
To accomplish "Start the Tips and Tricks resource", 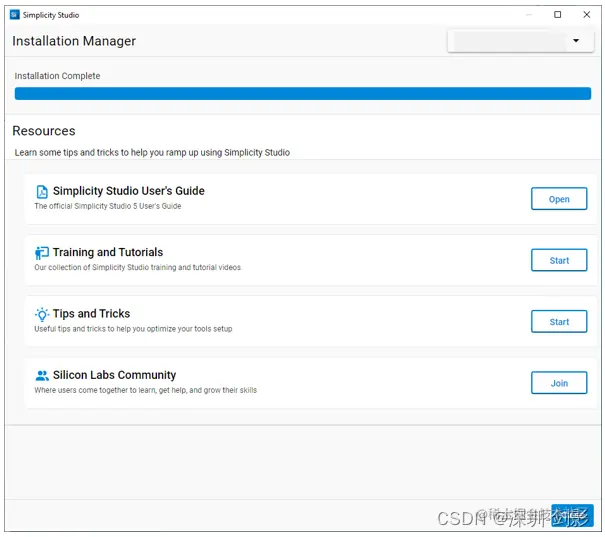I will click(559, 322).
